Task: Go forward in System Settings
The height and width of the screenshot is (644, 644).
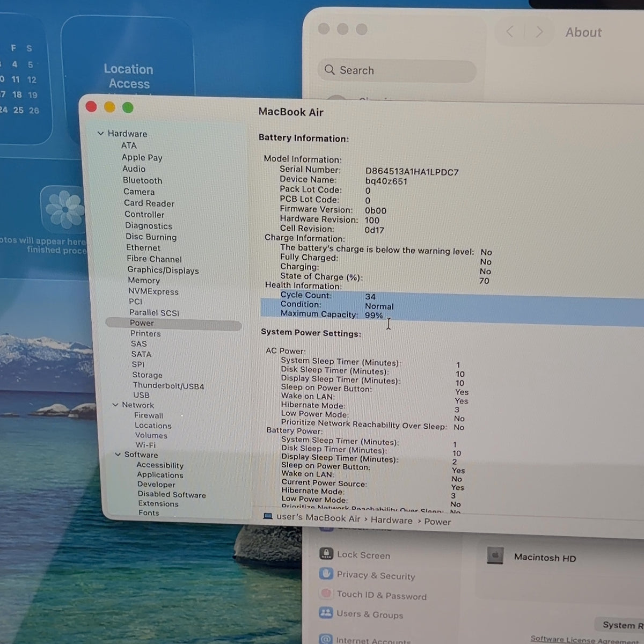Action: (x=539, y=32)
